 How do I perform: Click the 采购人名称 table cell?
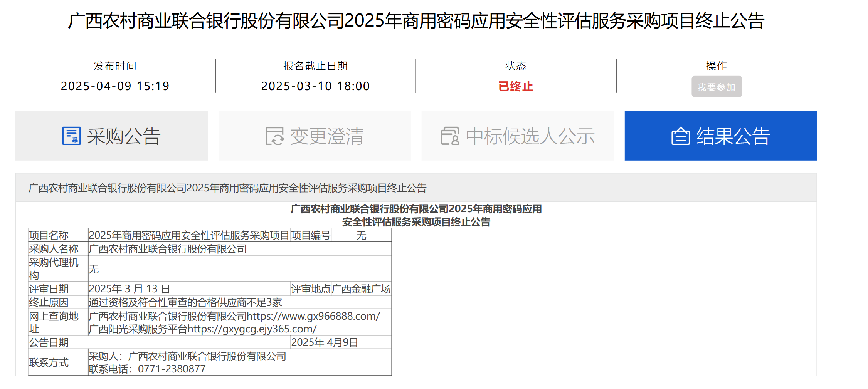(x=58, y=249)
